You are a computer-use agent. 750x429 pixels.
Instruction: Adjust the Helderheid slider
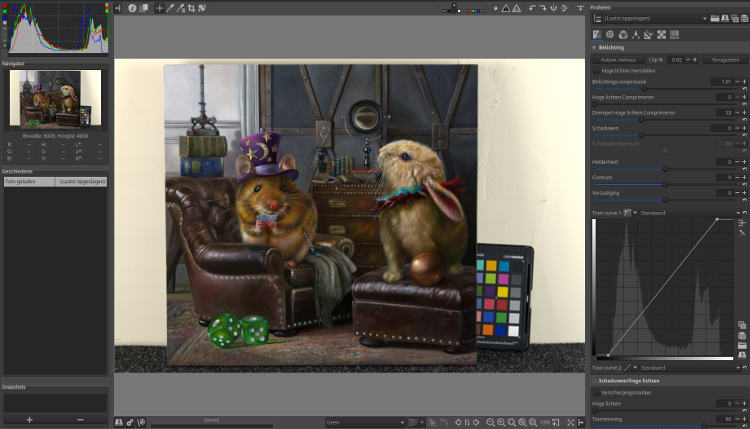(x=665, y=169)
